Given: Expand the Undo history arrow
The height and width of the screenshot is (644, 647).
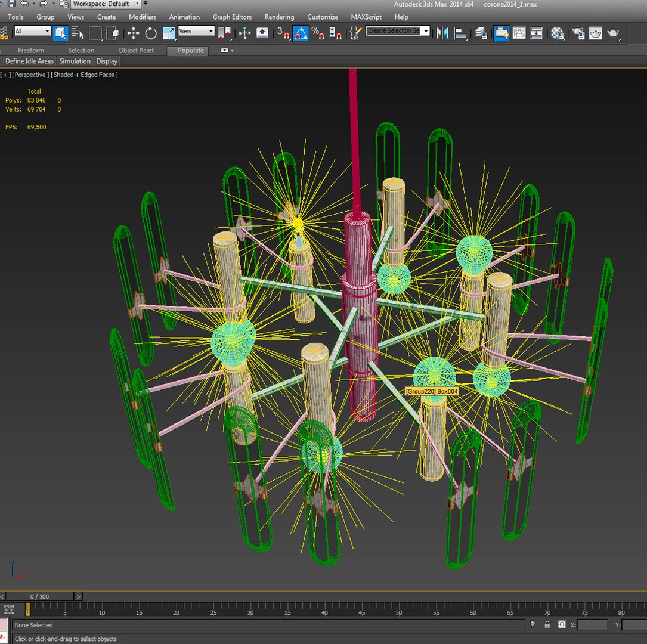Looking at the screenshot, I should (x=34, y=4).
